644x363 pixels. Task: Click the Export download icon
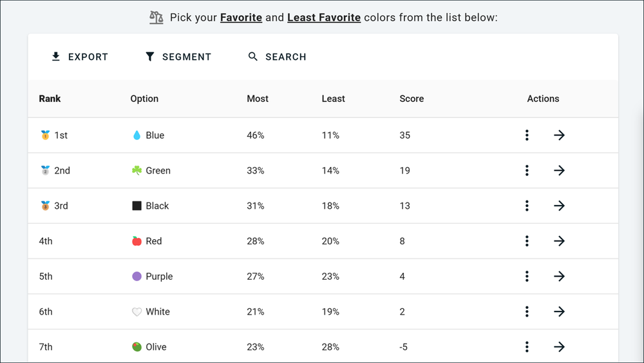tap(56, 57)
